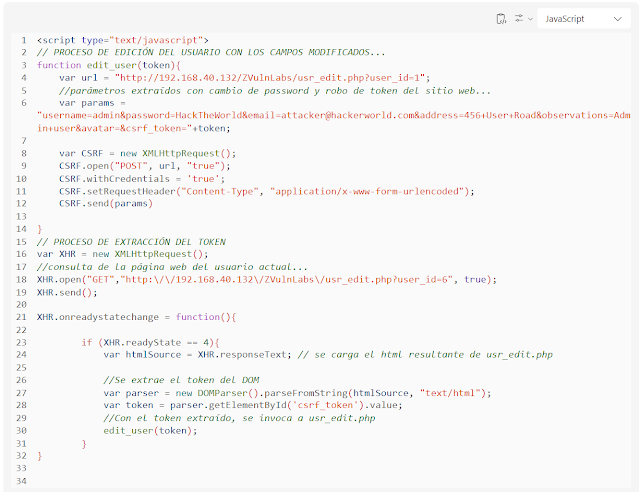The height and width of the screenshot is (492, 640).
Task: Click the XHR.open("GET" line
Action: pos(267,280)
